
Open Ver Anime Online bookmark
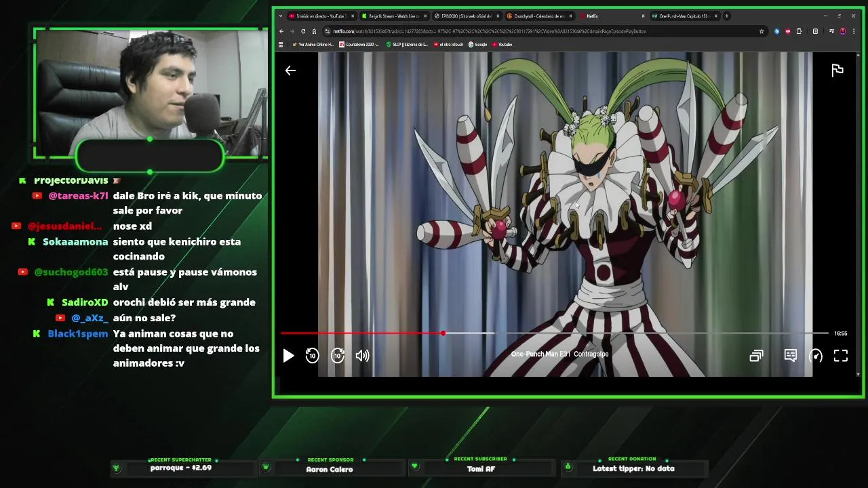point(313,45)
